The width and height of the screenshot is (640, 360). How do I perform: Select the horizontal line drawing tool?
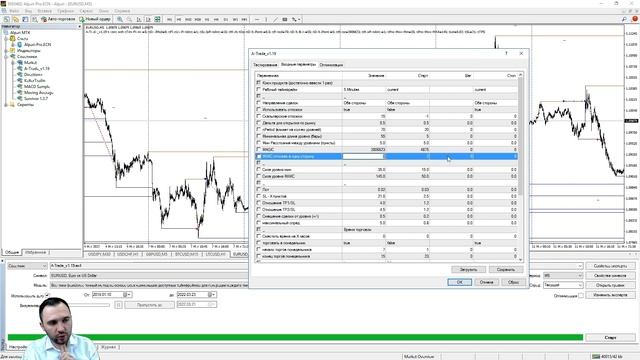257,19
